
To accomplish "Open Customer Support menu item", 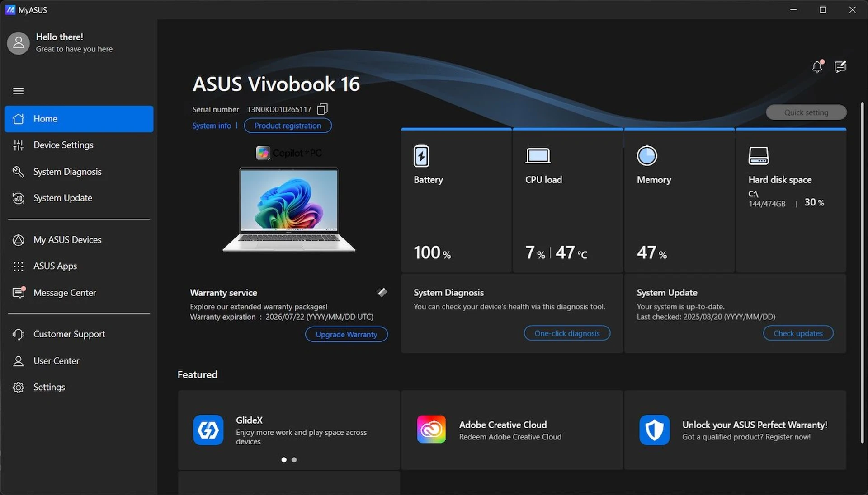I will pos(79,334).
